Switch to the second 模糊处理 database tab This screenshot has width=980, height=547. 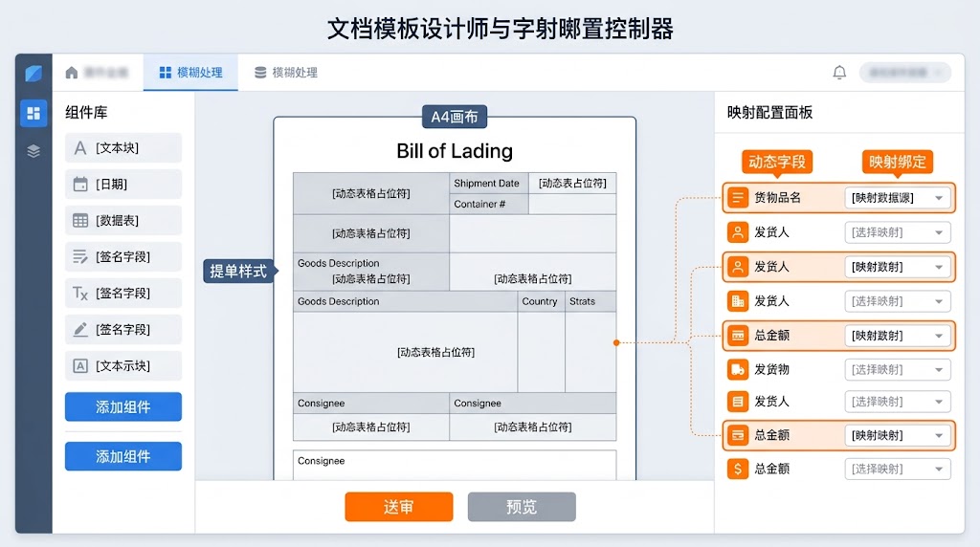[286, 73]
